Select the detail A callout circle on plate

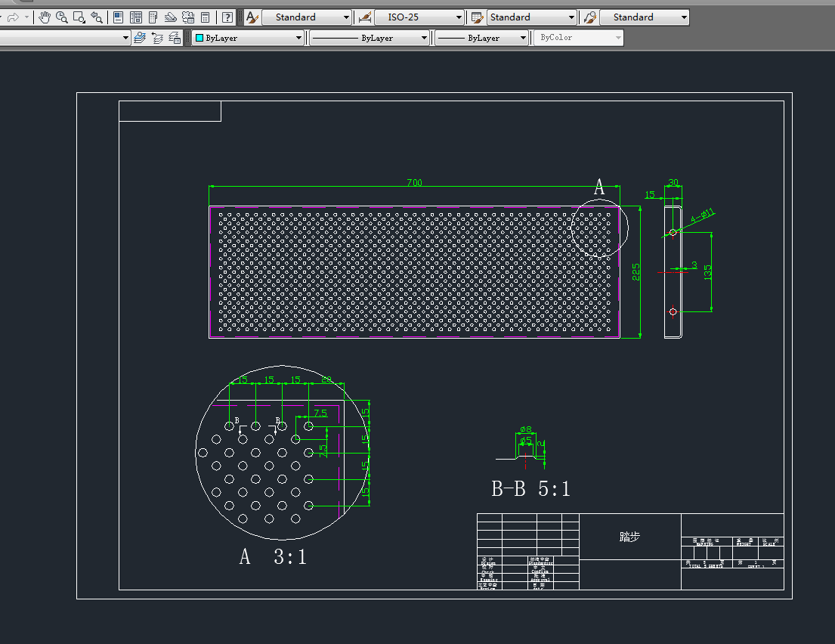pos(600,228)
